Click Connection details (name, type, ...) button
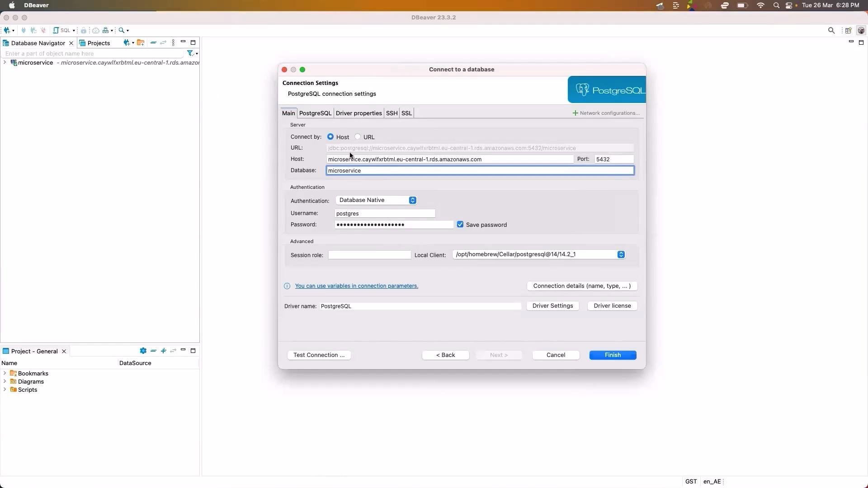868x488 pixels. coord(582,286)
